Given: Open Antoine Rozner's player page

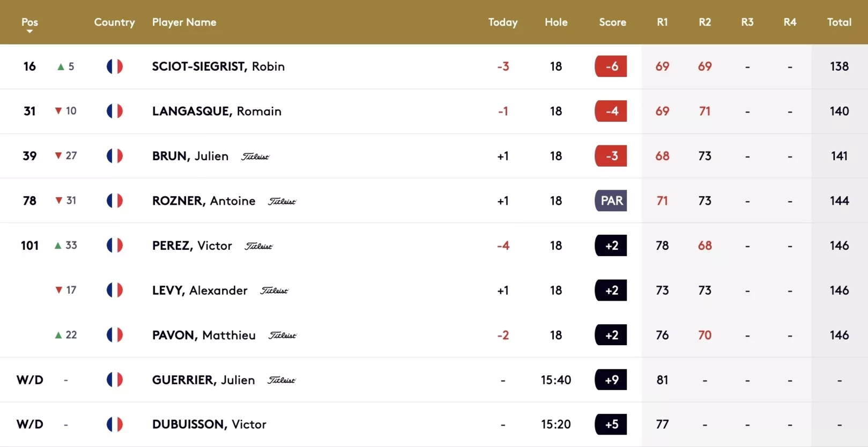Looking at the screenshot, I should [204, 201].
